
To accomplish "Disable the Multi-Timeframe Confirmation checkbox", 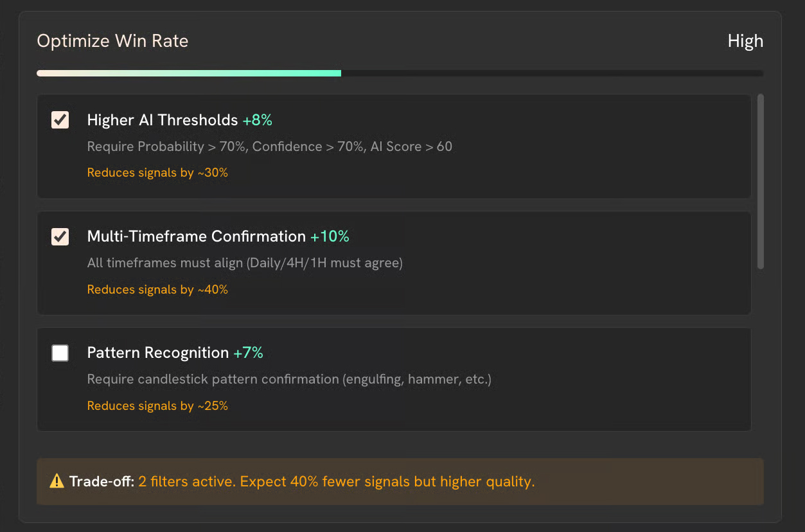I will pos(60,236).
